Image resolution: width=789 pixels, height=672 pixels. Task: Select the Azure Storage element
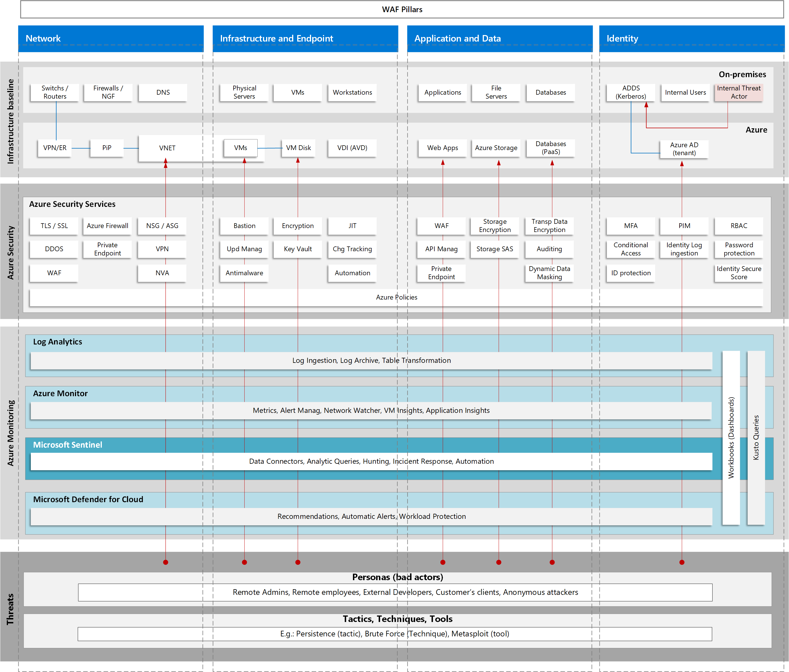click(495, 148)
